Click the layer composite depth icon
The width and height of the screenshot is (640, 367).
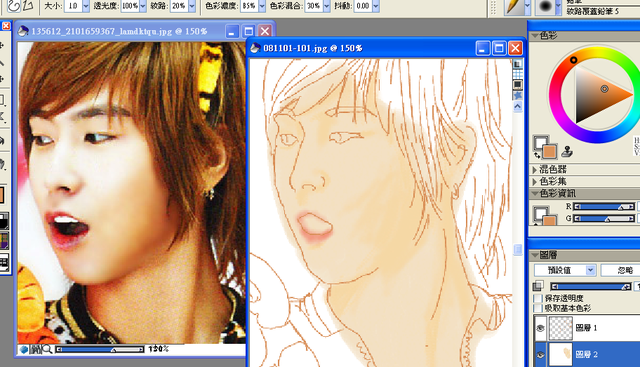click(x=538, y=286)
